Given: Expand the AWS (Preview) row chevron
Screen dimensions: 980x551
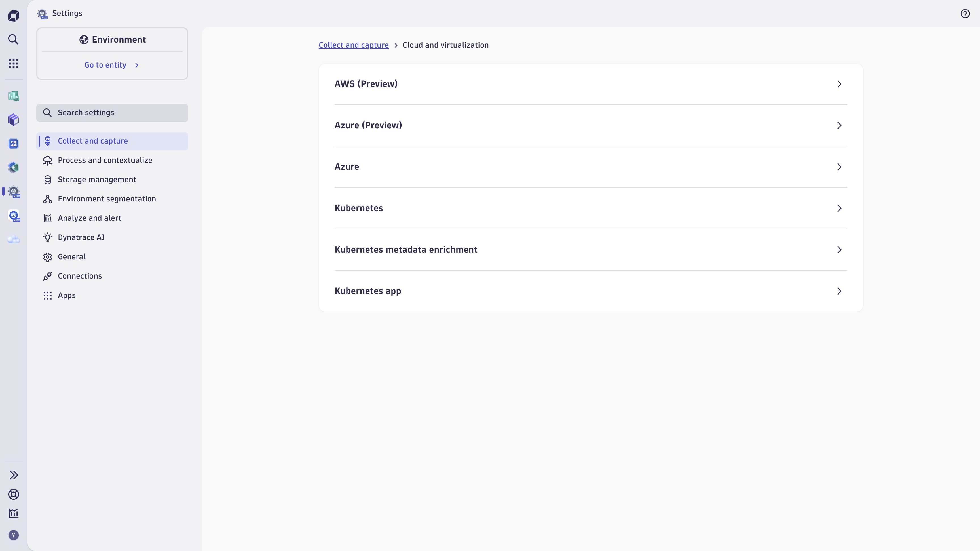Looking at the screenshot, I should pyautogui.click(x=839, y=84).
